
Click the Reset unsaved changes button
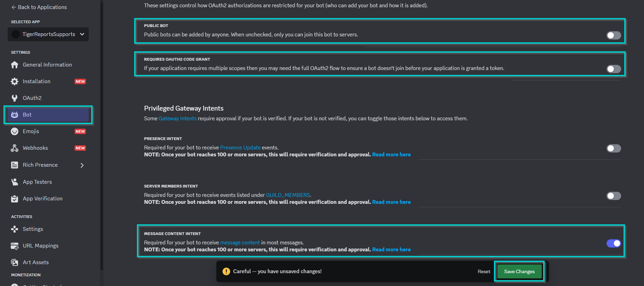(484, 271)
